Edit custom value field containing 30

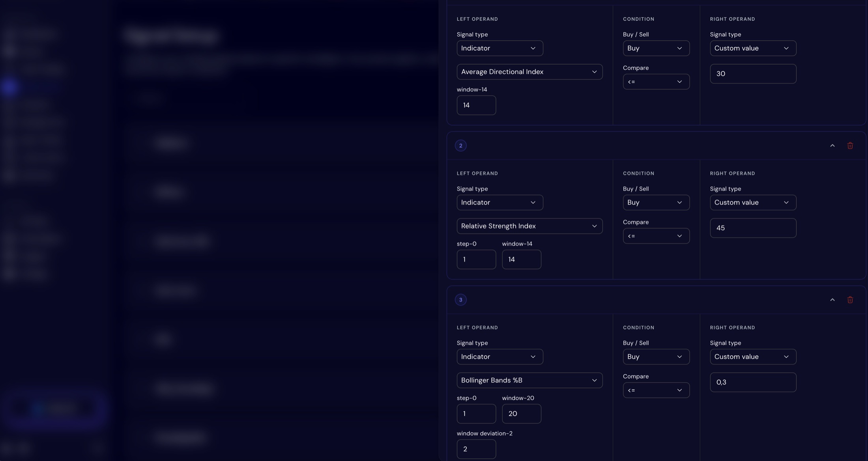(753, 74)
